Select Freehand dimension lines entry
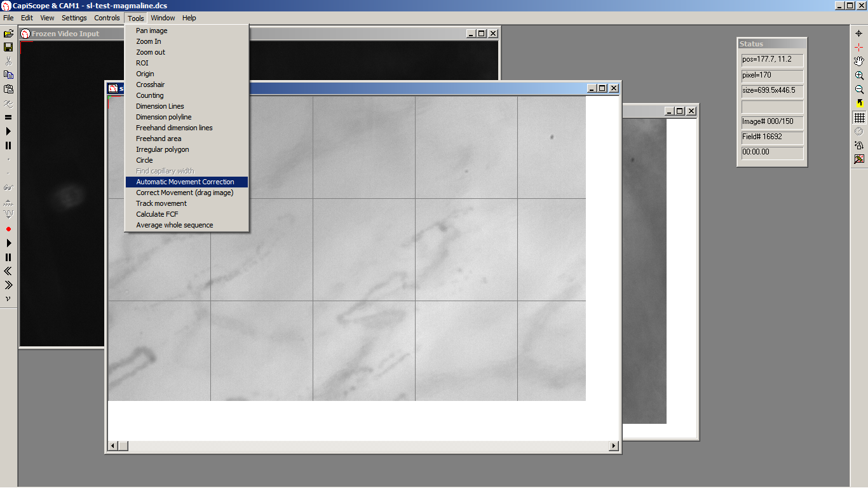The image size is (868, 488). (186, 128)
